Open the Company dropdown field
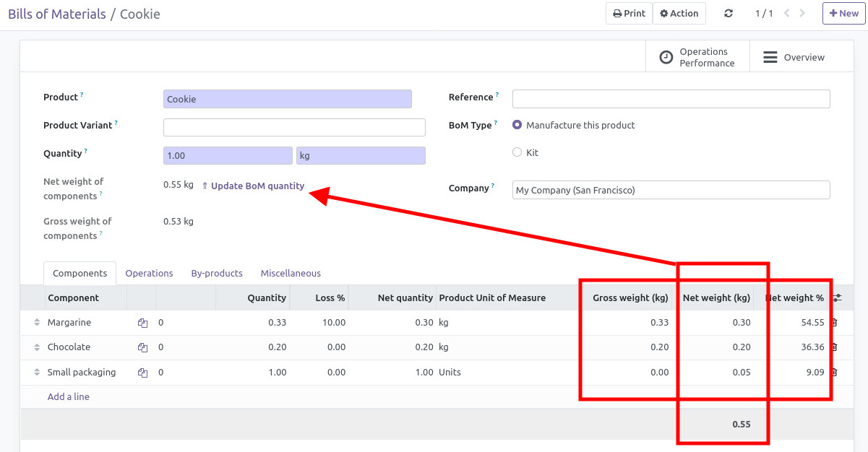The height and width of the screenshot is (452, 868). tap(671, 190)
